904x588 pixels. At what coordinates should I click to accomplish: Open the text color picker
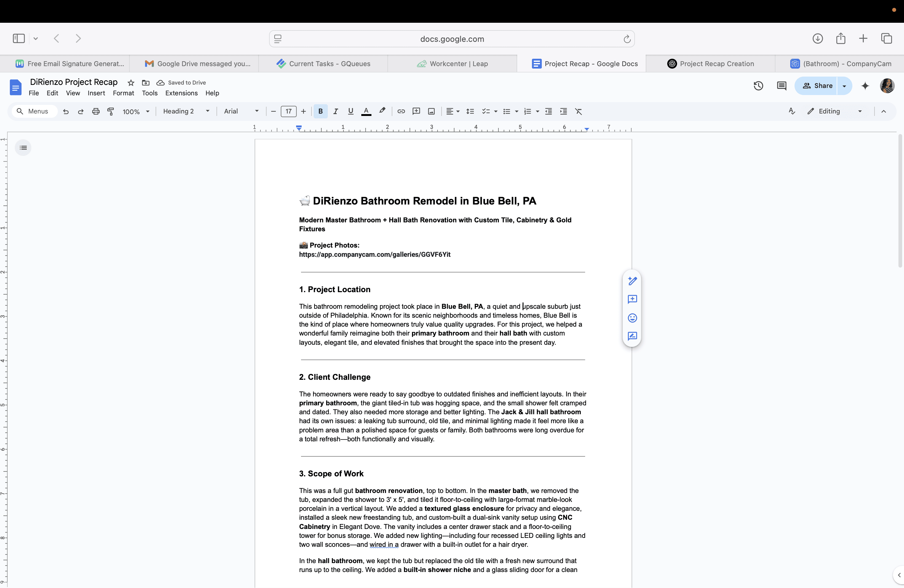366,111
